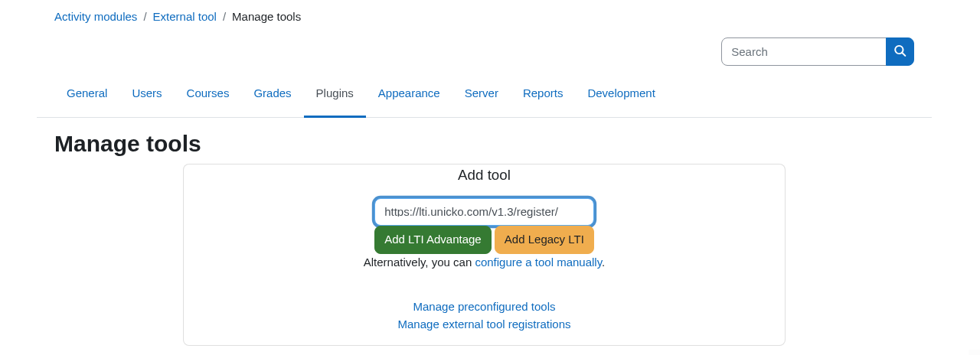
Task: Switch to the Courses tab
Action: pyautogui.click(x=207, y=93)
